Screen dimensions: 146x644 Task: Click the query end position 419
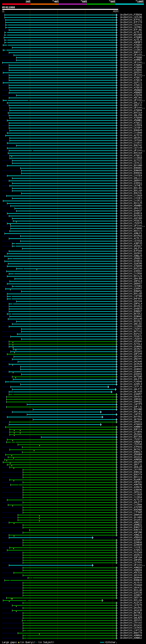click(115, 11)
